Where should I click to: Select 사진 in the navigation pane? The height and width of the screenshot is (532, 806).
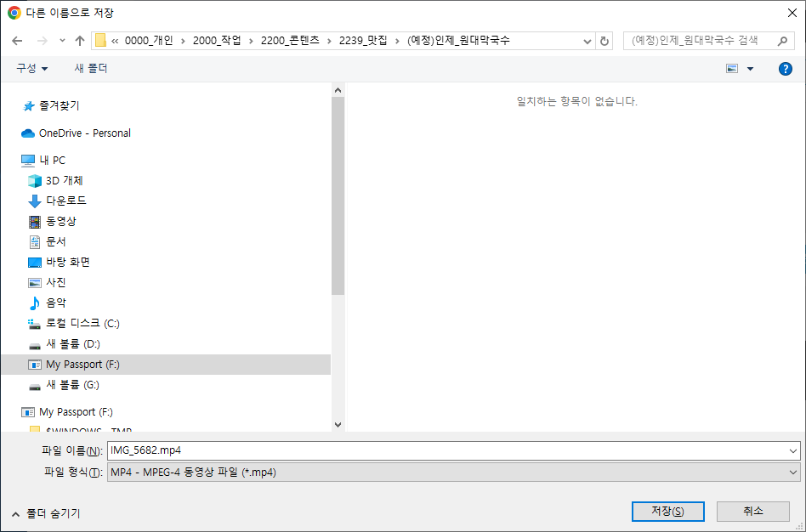pos(58,282)
